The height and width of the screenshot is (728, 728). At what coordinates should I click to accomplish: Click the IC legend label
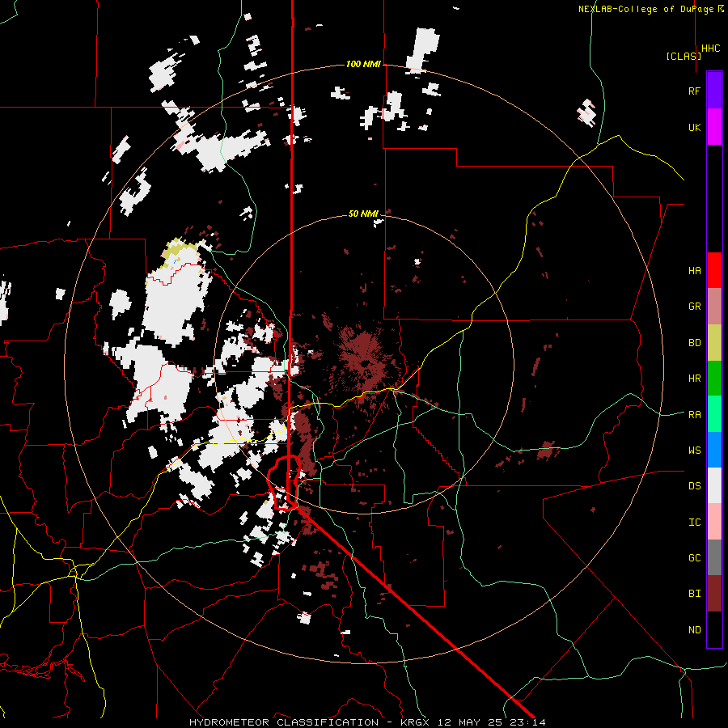(x=694, y=522)
